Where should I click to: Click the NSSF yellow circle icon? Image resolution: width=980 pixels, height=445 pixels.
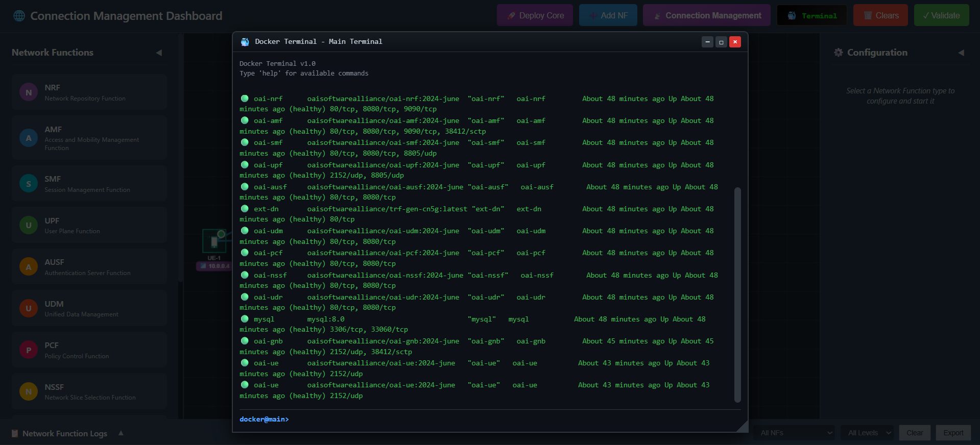(29, 391)
